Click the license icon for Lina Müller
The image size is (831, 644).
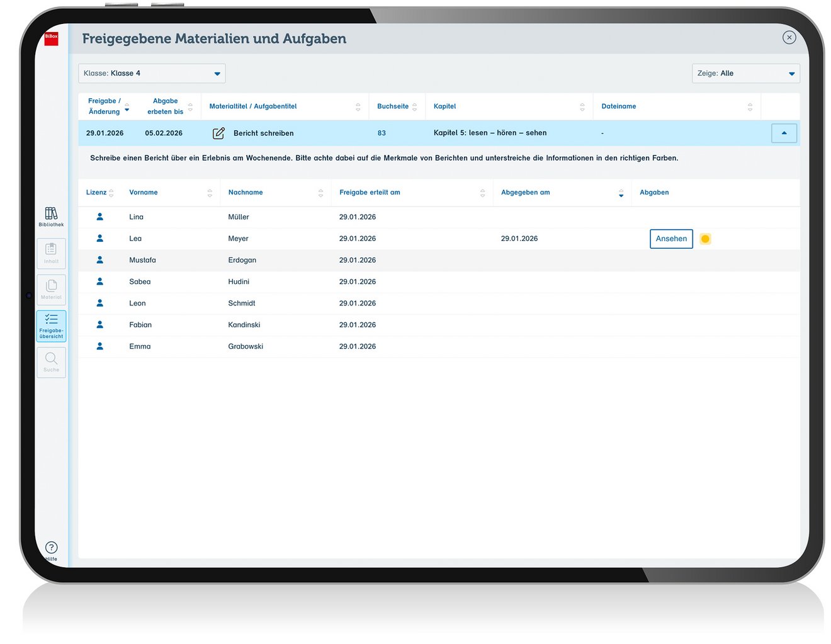[99, 217]
